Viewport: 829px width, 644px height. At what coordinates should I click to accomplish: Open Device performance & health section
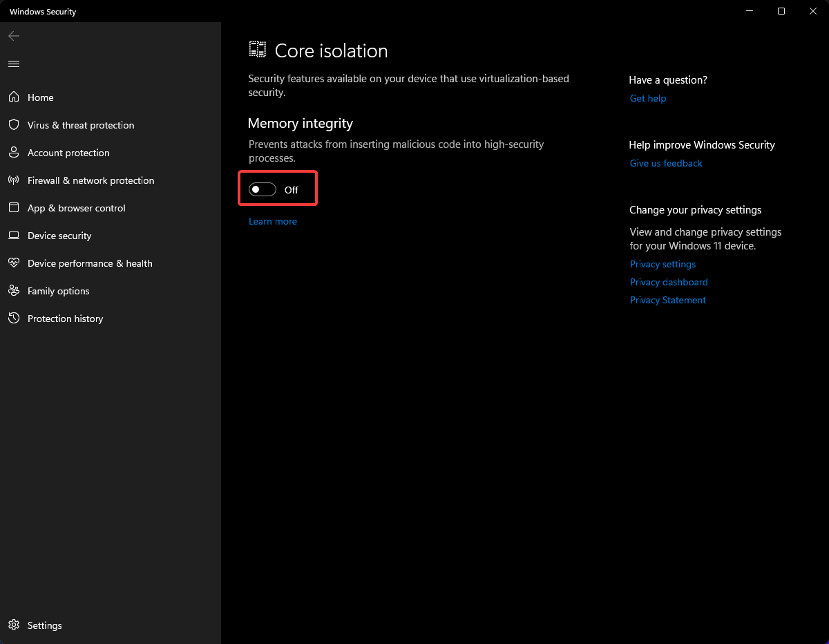111,263
